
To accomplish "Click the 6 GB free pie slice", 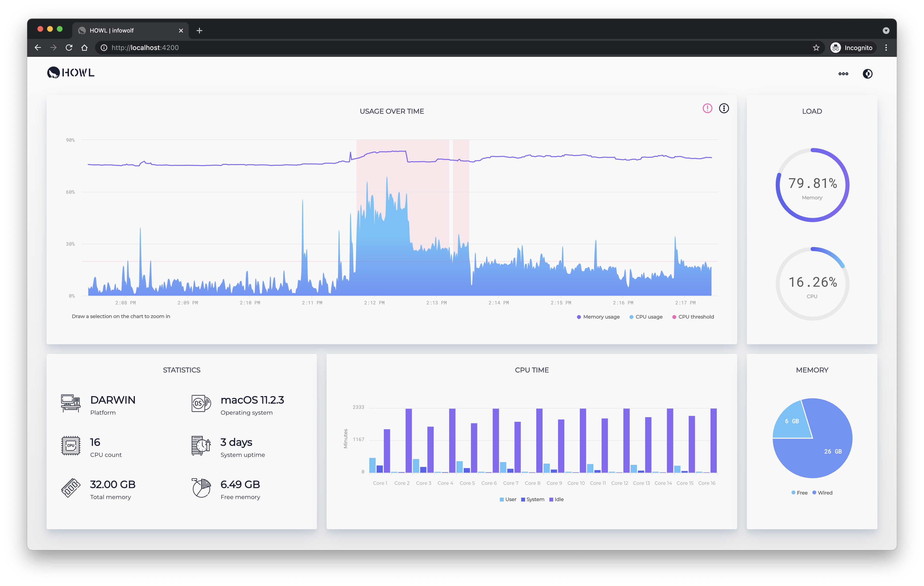I will click(792, 421).
